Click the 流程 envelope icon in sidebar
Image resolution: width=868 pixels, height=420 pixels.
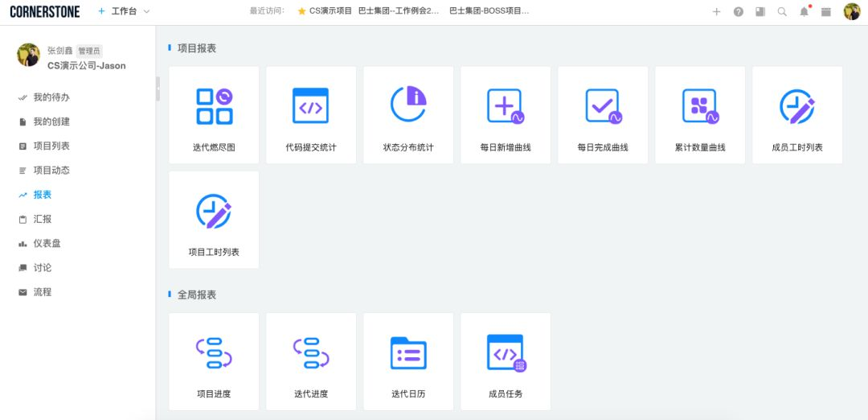tap(23, 292)
